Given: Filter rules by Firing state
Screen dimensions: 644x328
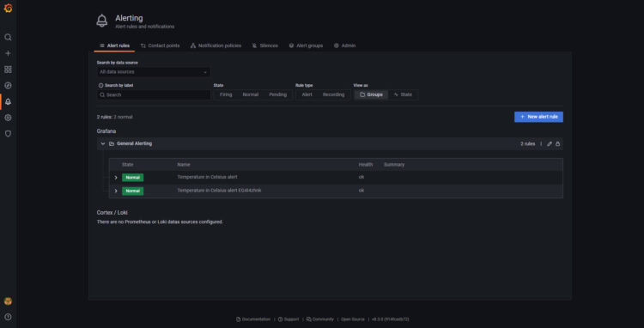Looking at the screenshot, I should [x=226, y=94].
